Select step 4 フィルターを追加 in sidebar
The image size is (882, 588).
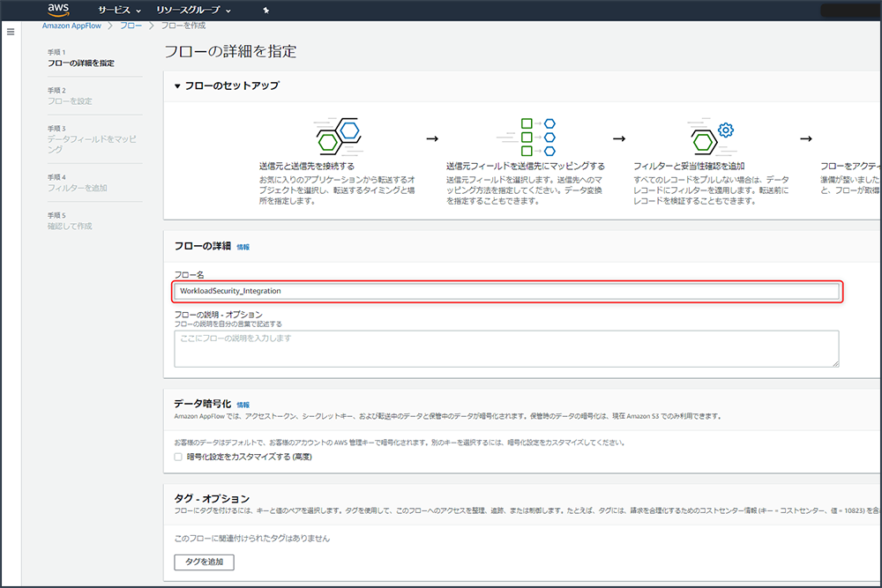(77, 188)
